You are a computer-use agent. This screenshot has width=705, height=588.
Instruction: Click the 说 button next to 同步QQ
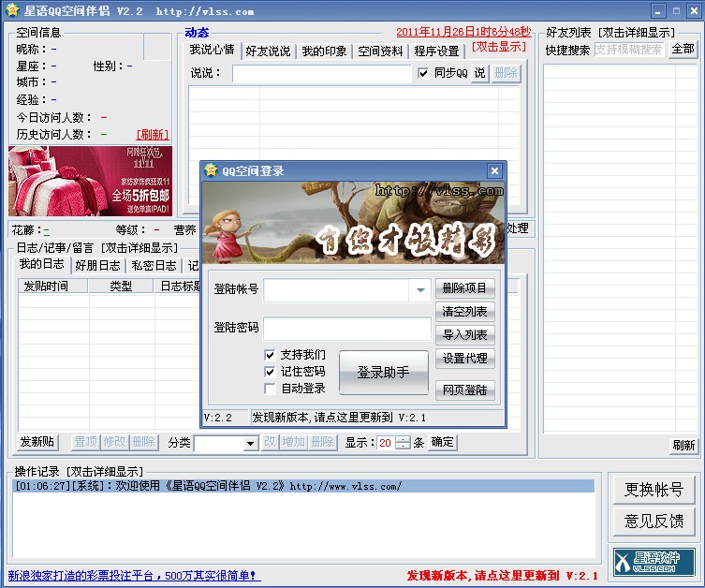(x=479, y=73)
